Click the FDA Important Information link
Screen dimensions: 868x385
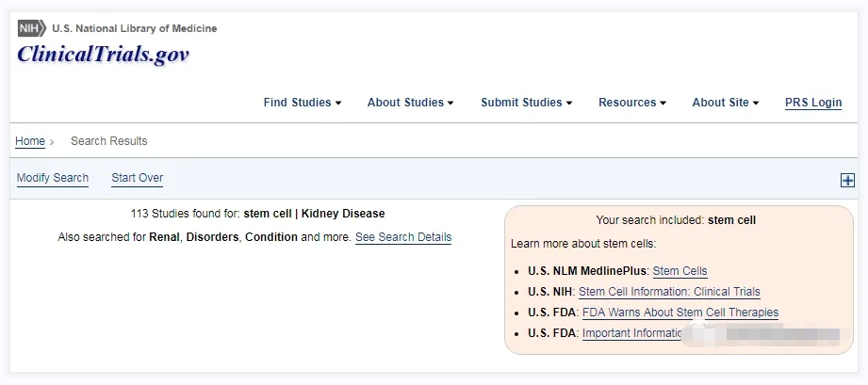point(632,333)
